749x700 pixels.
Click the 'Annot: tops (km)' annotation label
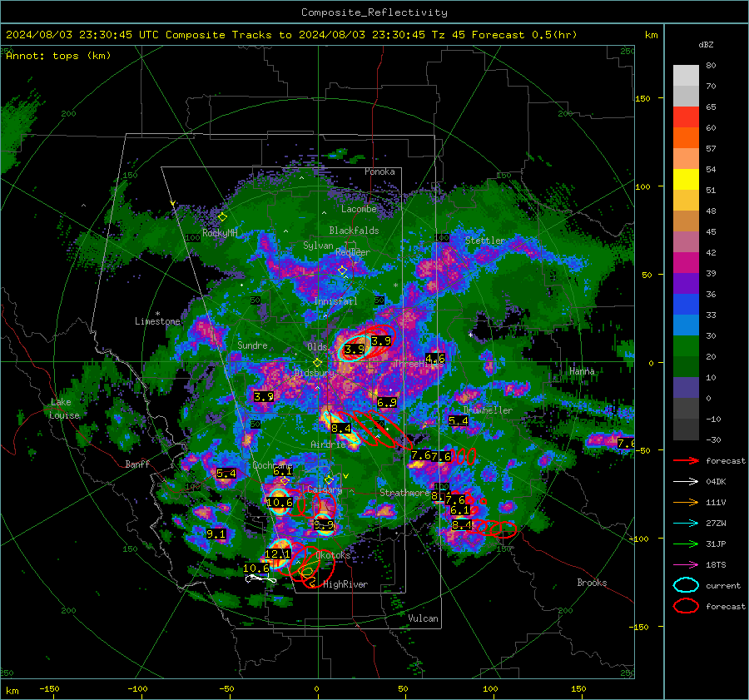point(58,56)
